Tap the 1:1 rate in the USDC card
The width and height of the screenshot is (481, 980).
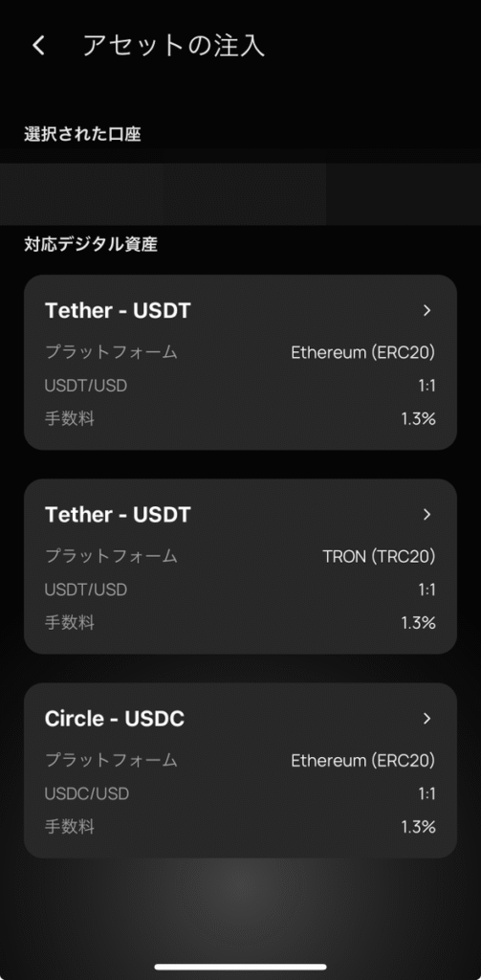pos(426,793)
